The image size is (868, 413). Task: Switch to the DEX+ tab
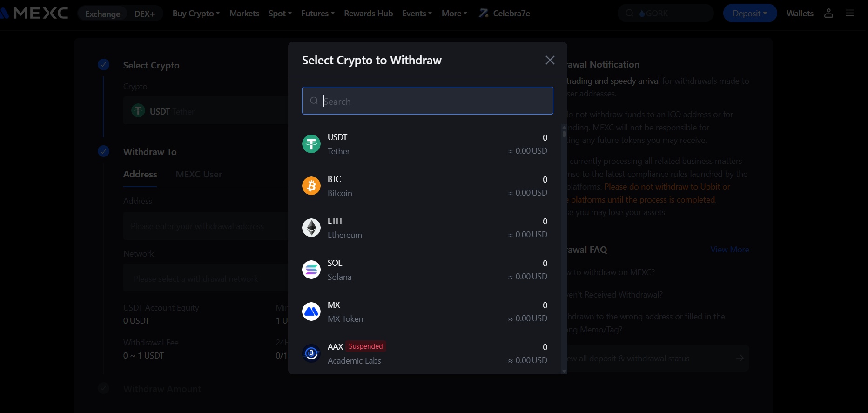pyautogui.click(x=144, y=14)
